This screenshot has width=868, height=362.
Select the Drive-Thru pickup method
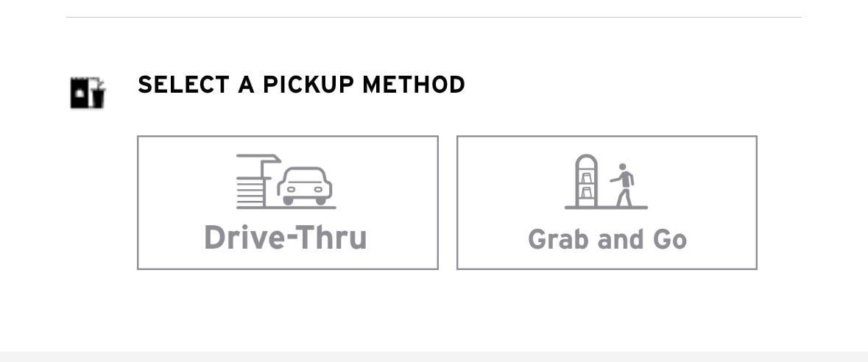(287, 202)
